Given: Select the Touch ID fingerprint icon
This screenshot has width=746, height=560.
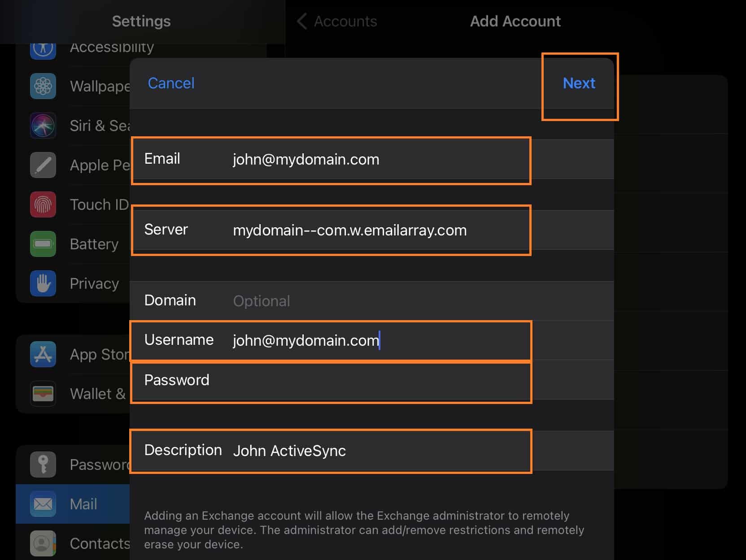Looking at the screenshot, I should [43, 204].
